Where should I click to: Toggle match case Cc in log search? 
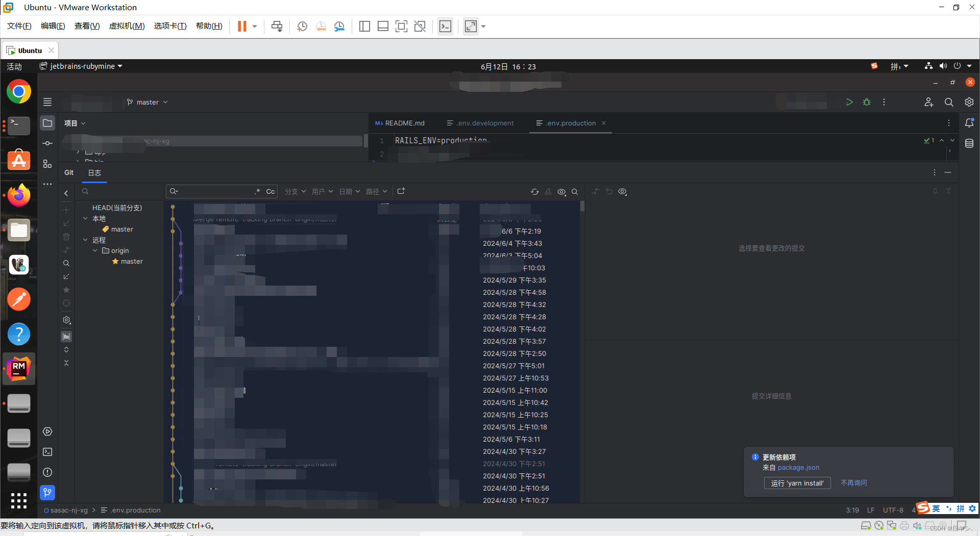pos(270,191)
